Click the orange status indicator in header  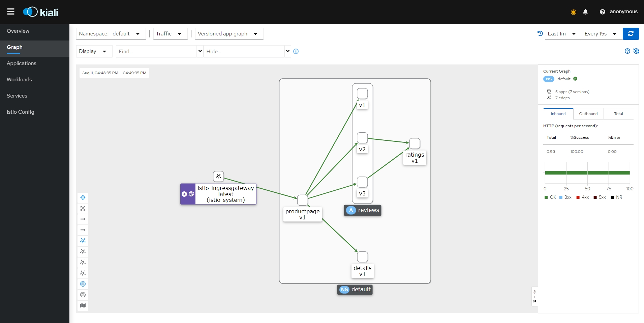pos(573,12)
